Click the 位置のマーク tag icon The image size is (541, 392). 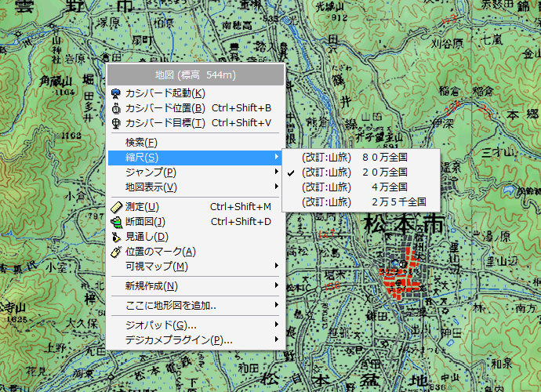tap(116, 252)
